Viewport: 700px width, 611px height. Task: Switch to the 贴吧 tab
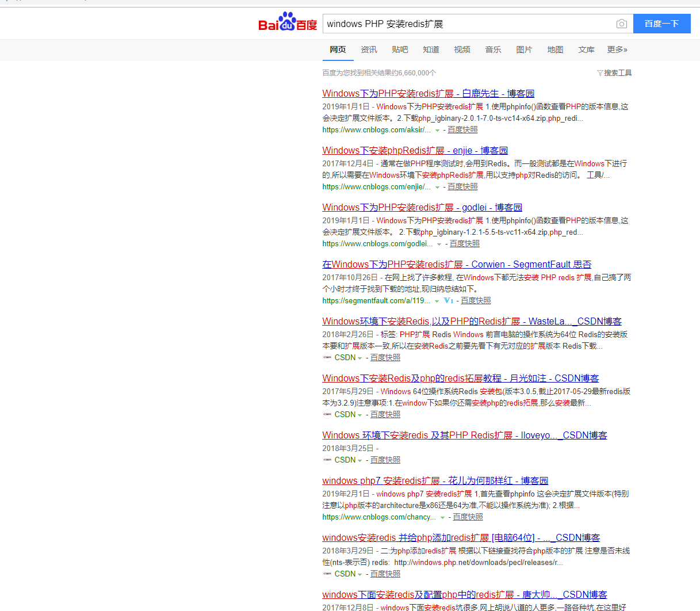pyautogui.click(x=400, y=49)
